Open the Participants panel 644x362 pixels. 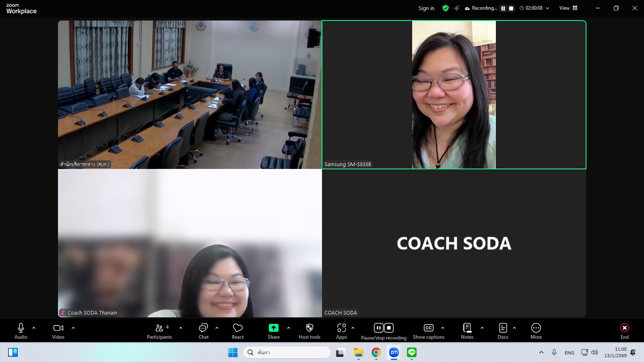159,331
